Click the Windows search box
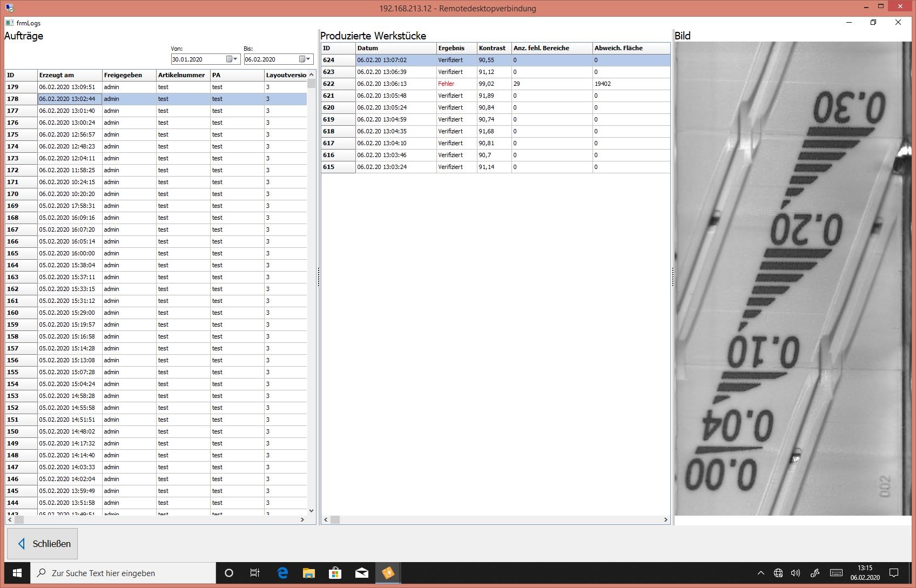This screenshot has height=588, width=916. click(123, 573)
